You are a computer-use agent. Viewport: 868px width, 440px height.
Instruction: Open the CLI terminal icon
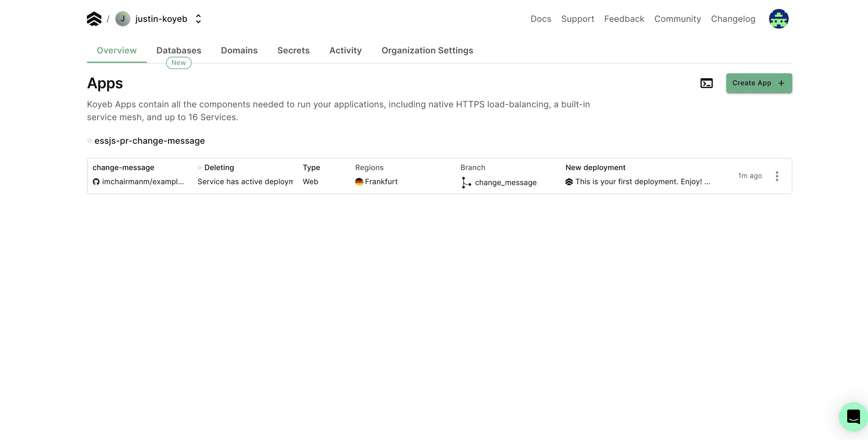tap(706, 83)
